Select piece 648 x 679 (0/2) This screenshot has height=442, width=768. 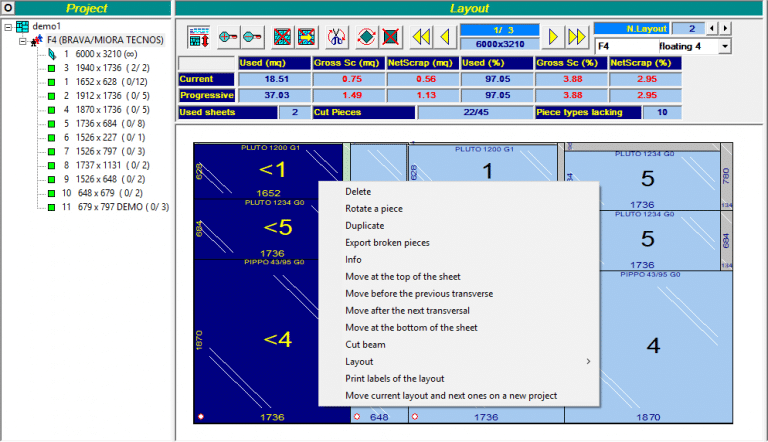pyautogui.click(x=102, y=193)
